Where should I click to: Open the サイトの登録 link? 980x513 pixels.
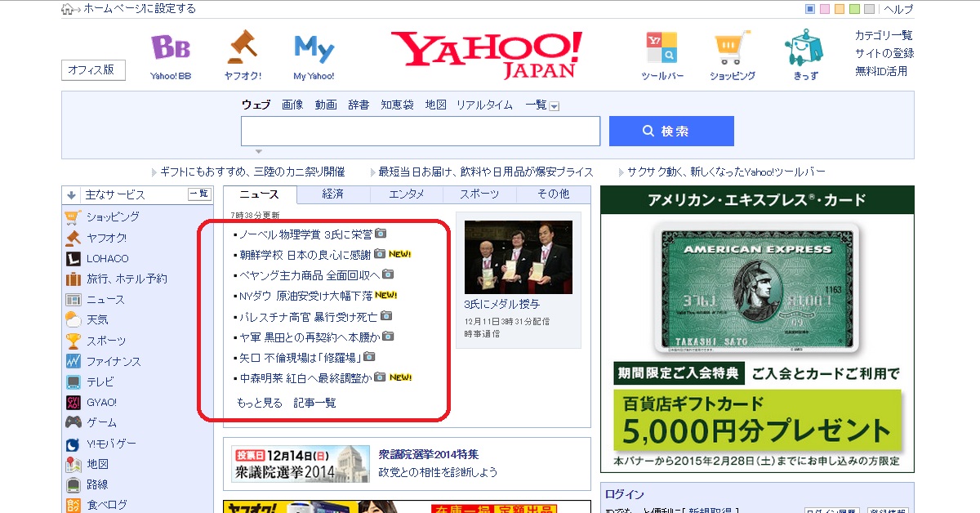(884, 53)
